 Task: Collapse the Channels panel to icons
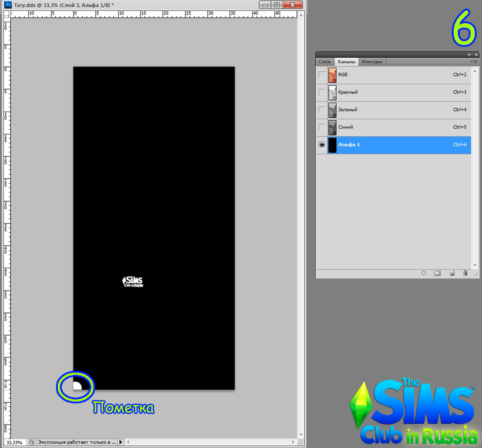pos(470,54)
